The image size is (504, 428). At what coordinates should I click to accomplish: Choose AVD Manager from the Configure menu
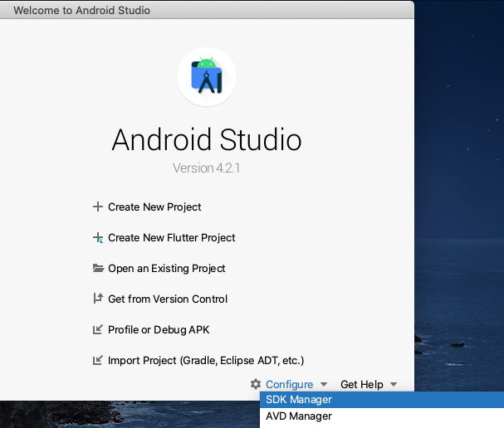pos(382,416)
